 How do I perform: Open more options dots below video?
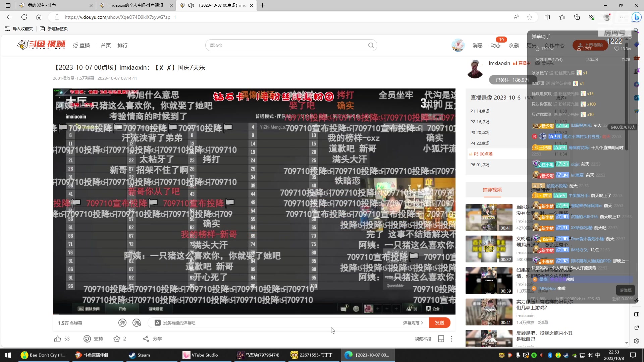tap(451, 339)
